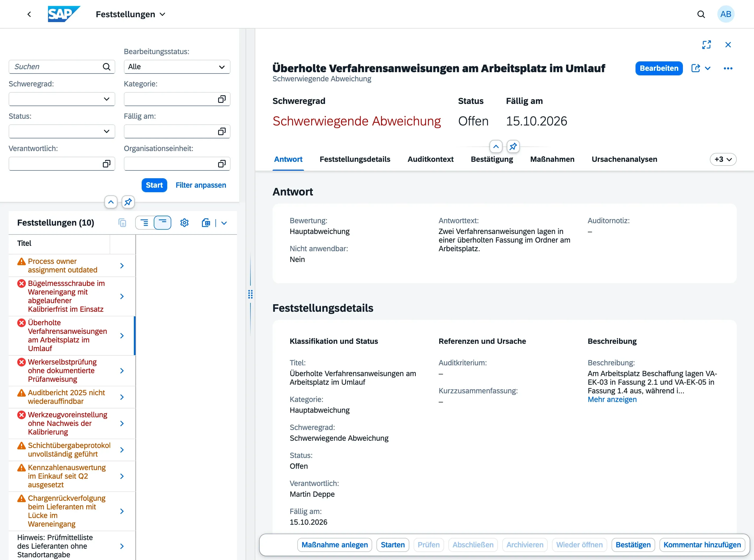
Task: Click the Start filter button
Action: (x=154, y=185)
